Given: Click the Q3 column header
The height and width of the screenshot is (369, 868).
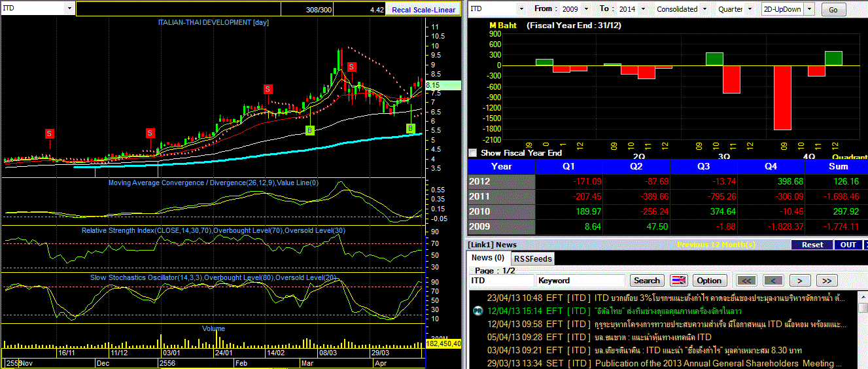Looking at the screenshot, I should pyautogui.click(x=703, y=166).
